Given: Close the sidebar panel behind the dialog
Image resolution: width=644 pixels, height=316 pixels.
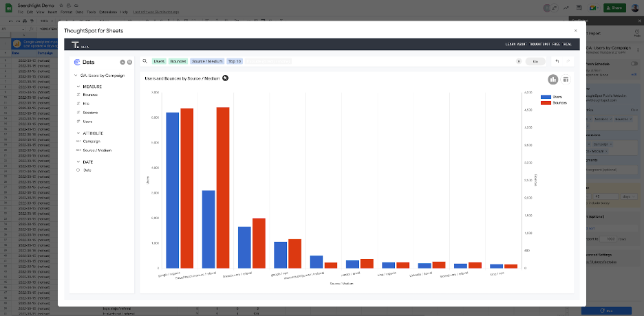Looking at the screenshot, I should (639, 21).
